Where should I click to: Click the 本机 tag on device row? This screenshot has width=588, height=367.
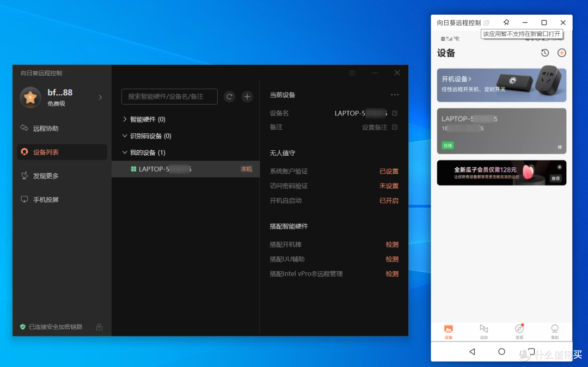point(247,169)
